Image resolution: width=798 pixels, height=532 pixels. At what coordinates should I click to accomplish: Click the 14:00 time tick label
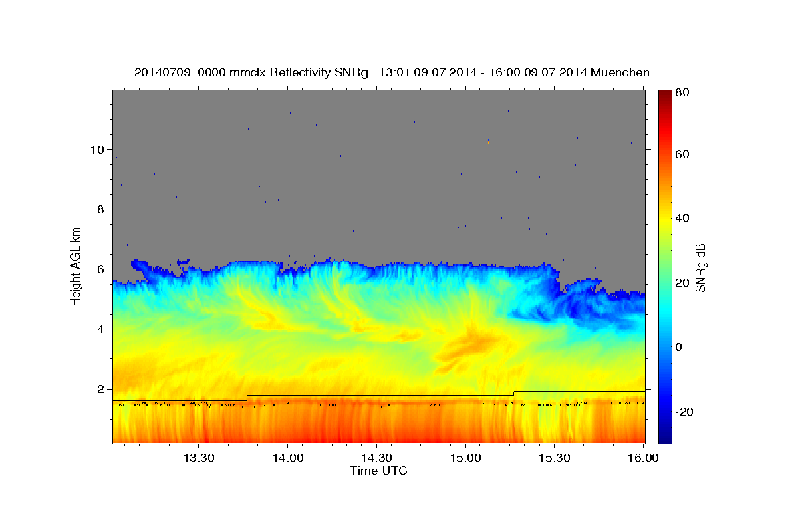tap(287, 458)
